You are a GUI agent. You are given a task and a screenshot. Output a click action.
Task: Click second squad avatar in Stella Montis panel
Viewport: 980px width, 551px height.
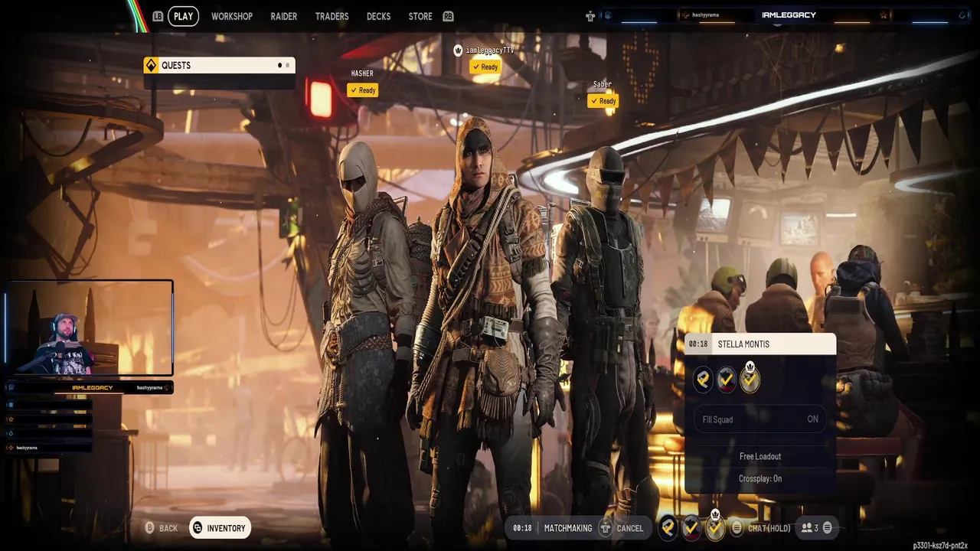coord(727,379)
